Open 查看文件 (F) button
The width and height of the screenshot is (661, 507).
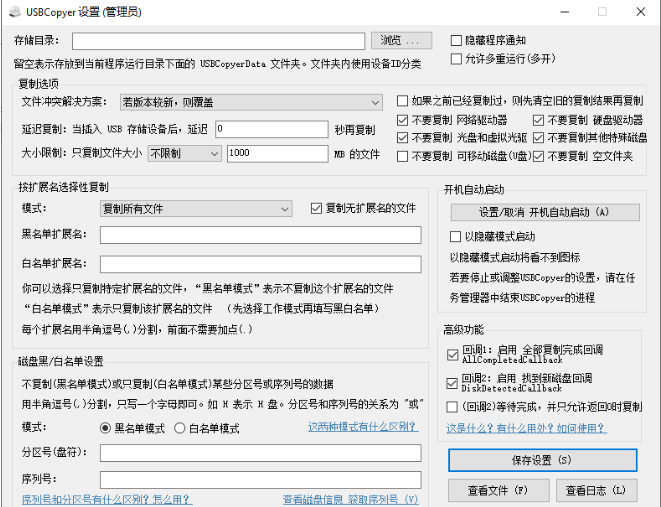click(497, 490)
